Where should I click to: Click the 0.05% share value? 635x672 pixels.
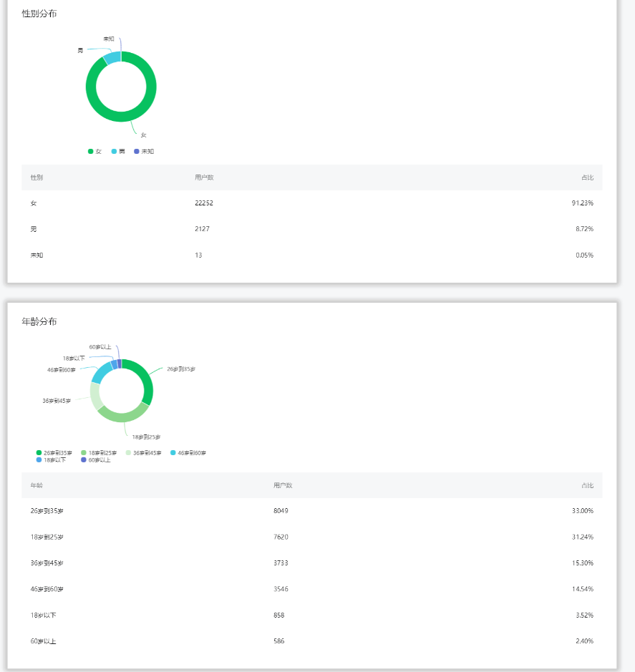[585, 255]
